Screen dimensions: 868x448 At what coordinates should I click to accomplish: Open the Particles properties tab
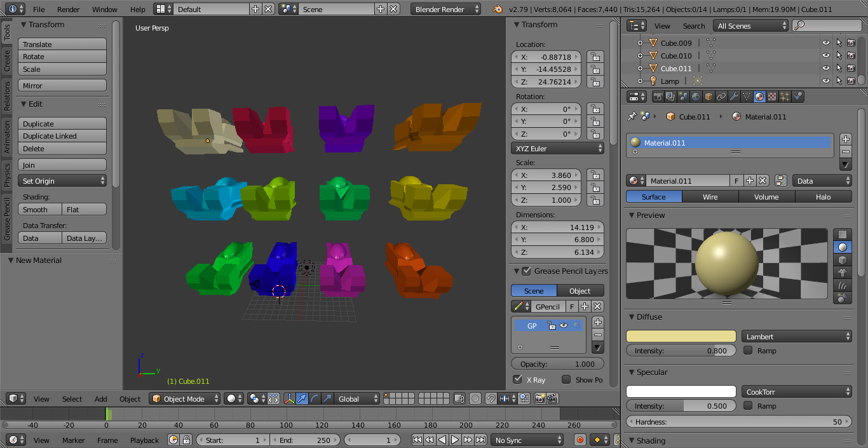point(785,97)
